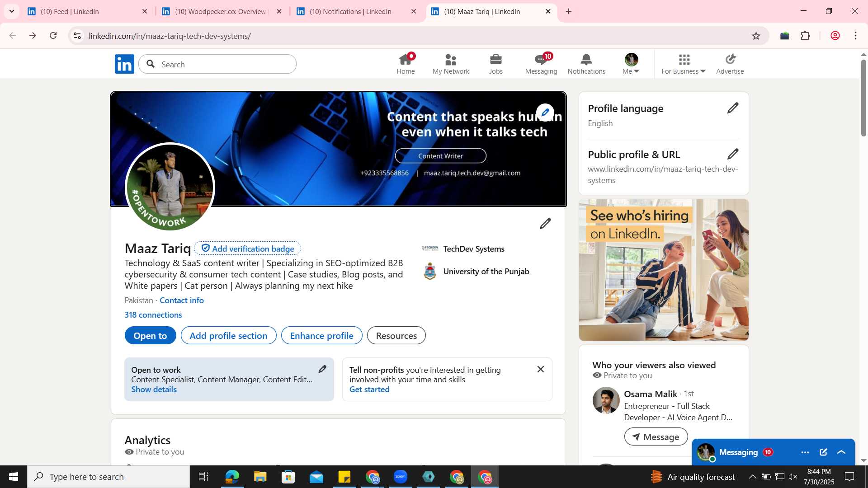Reload the current page
The width and height of the screenshot is (868, 488).
pos(53,36)
